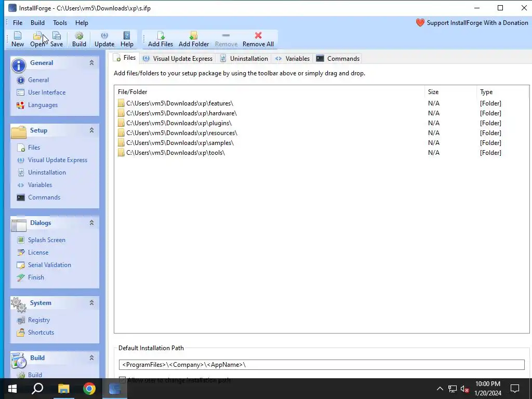This screenshot has height=399, width=532.
Task: Switch to Visual Update Express tab
Action: pos(178,59)
